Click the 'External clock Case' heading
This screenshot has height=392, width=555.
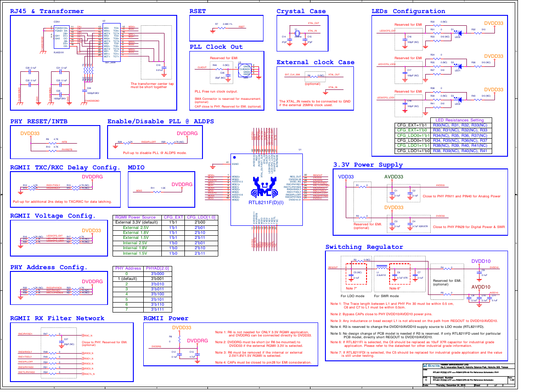click(315, 62)
